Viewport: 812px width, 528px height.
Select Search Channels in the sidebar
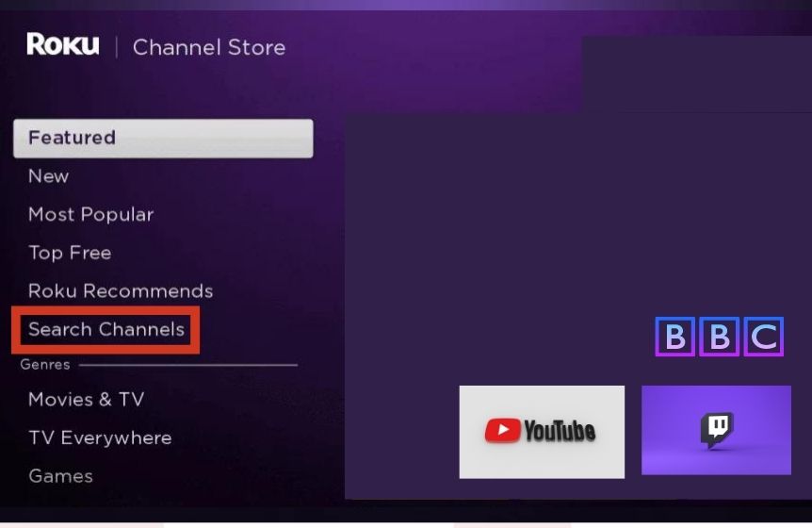click(106, 330)
